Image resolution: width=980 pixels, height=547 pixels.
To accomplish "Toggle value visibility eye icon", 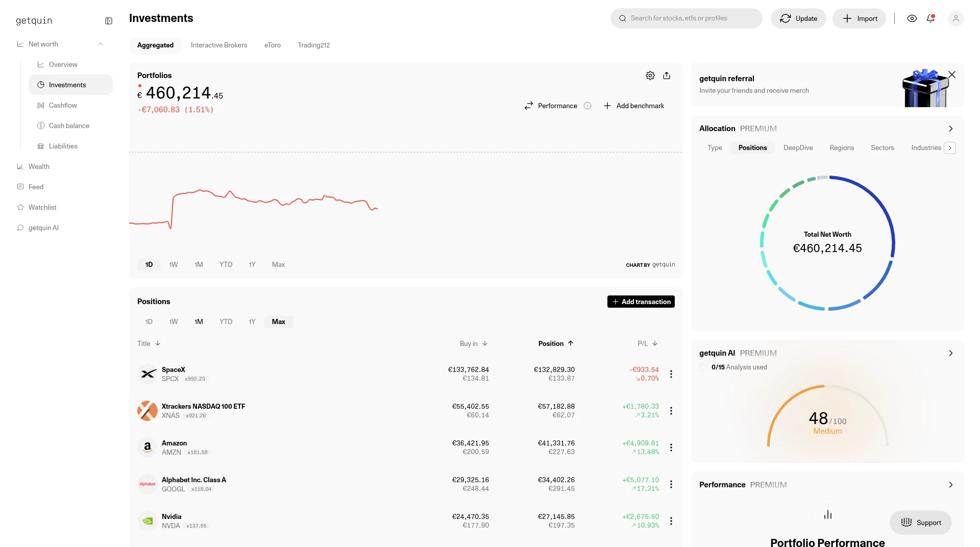I will pyautogui.click(x=912, y=18).
